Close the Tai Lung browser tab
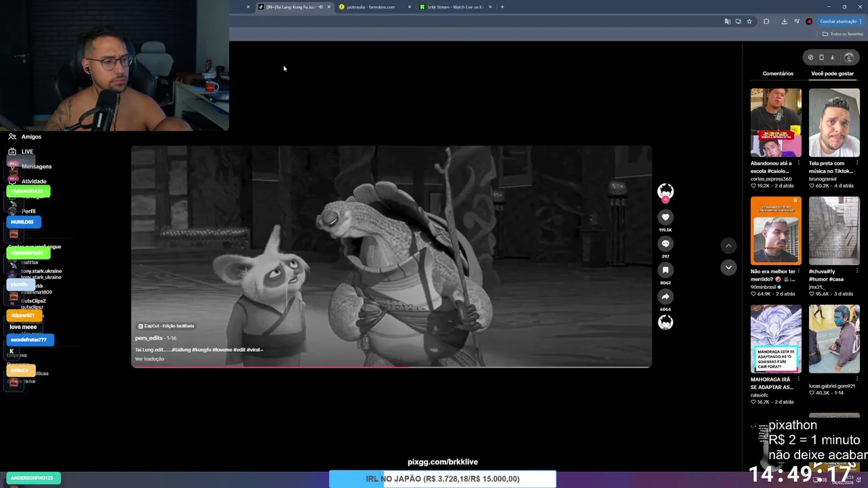Viewport: 868px width, 488px height. pyautogui.click(x=329, y=7)
